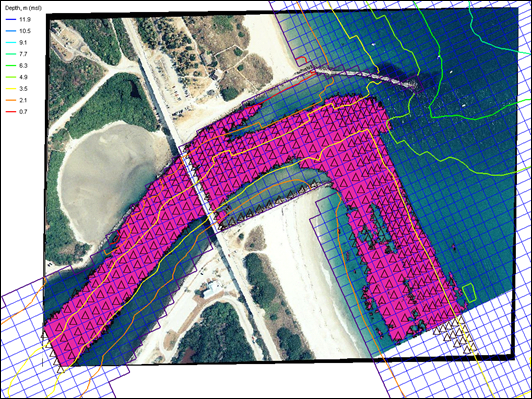The image size is (532, 399).
Task: Click the 11.9 depth legend color line
Action: point(11,20)
